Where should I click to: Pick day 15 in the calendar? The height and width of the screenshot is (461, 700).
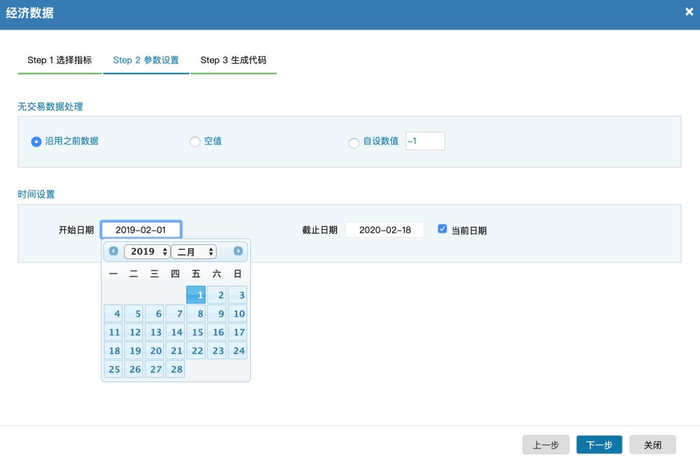point(196,332)
